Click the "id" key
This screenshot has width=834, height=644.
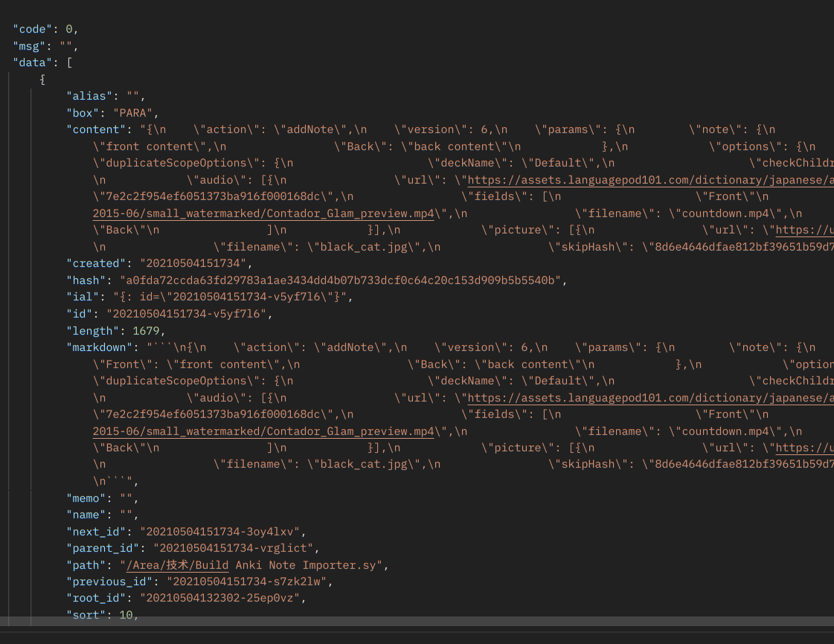coord(80,315)
